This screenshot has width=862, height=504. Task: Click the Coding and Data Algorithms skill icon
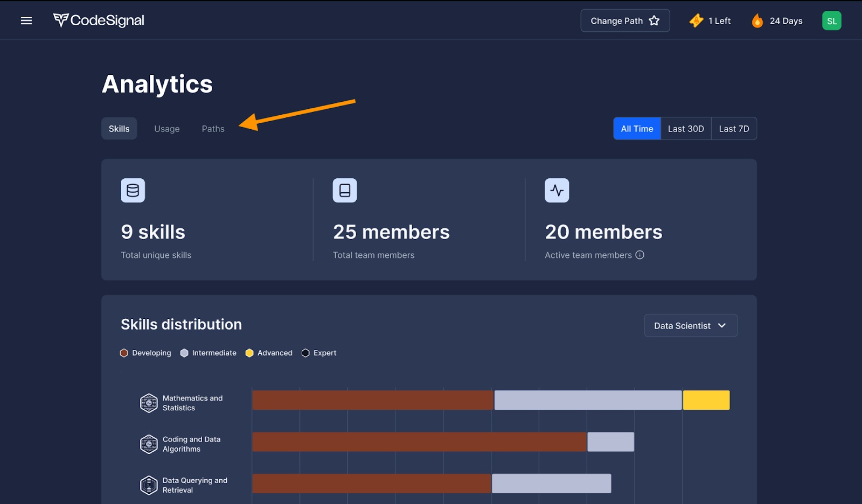(149, 444)
